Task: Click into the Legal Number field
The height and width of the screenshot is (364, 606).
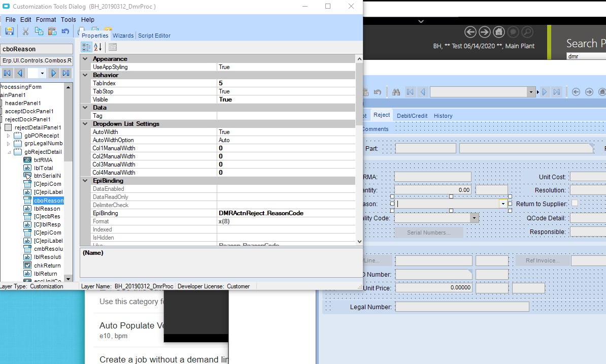Action: click(x=462, y=307)
